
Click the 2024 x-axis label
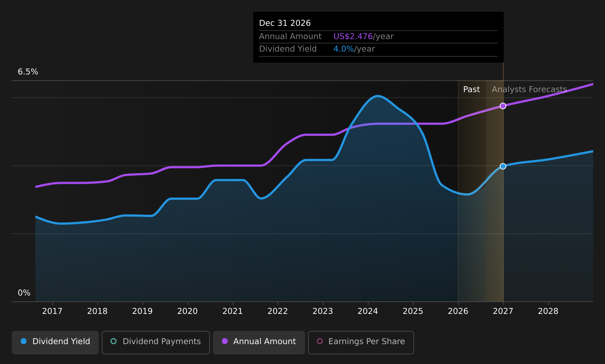pyautogui.click(x=368, y=311)
